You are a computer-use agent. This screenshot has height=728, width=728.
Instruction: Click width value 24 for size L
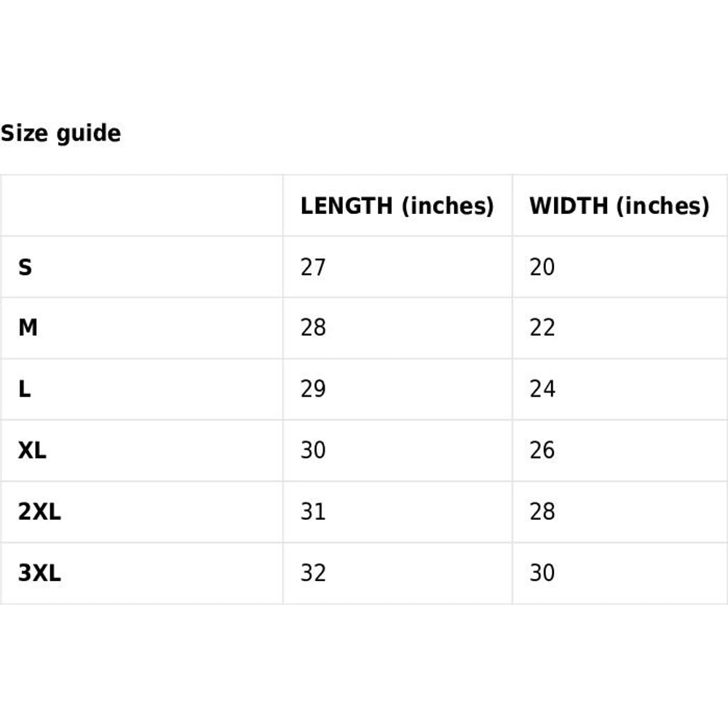coord(542,389)
